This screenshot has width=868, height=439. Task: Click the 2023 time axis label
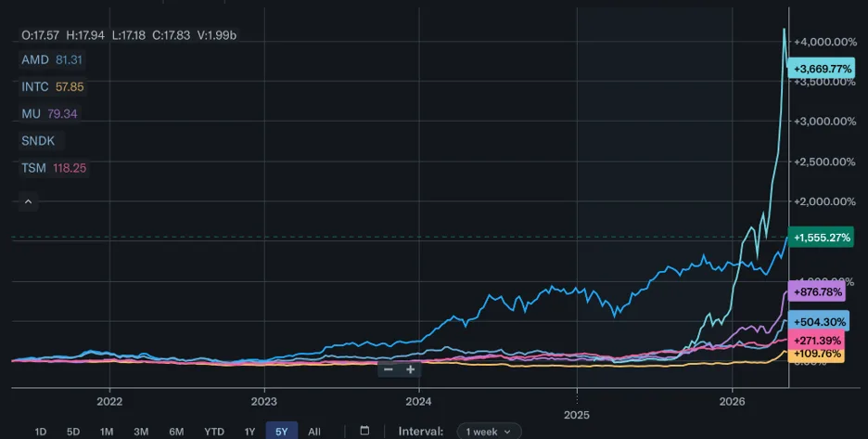tap(264, 401)
